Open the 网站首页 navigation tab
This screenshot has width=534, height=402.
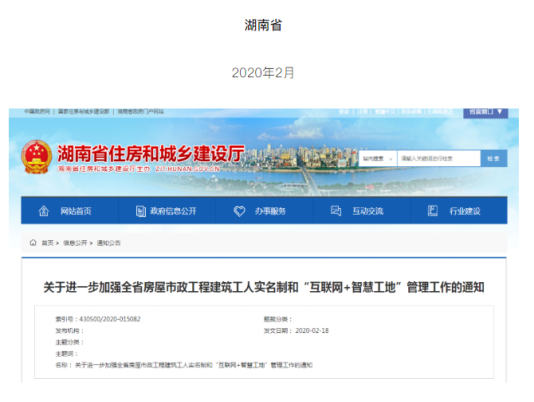click(x=70, y=211)
